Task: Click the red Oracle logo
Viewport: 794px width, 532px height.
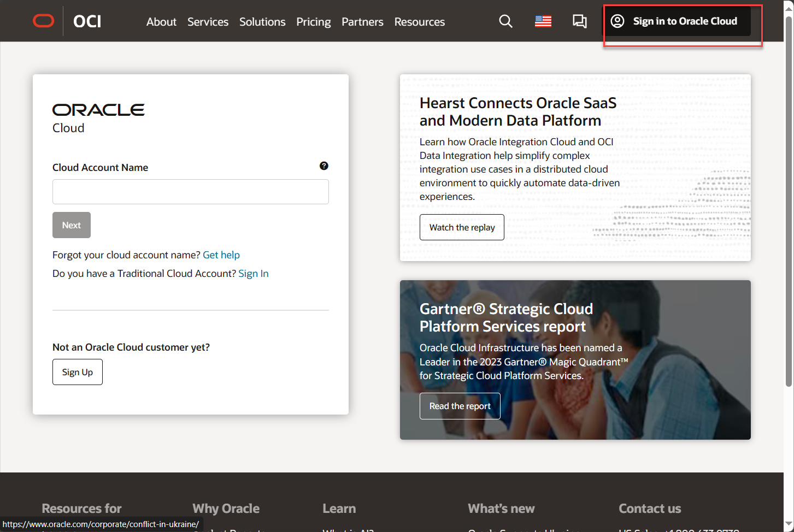Action: coord(43,21)
